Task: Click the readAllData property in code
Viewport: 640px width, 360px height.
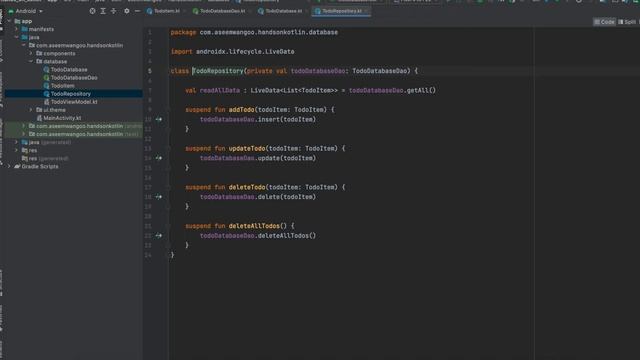Action: pos(220,90)
